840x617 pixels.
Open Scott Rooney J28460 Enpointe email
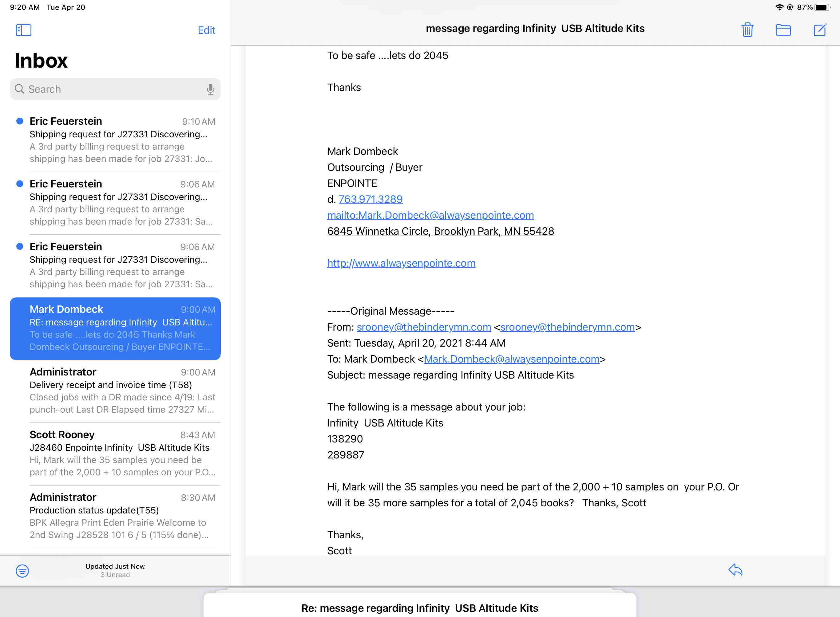pos(120,454)
